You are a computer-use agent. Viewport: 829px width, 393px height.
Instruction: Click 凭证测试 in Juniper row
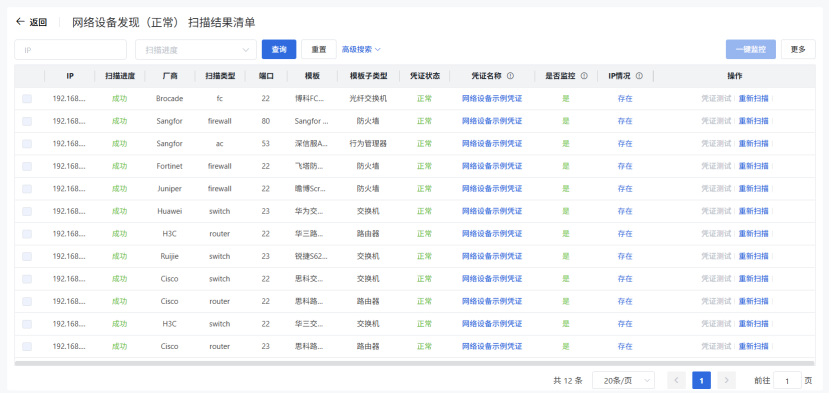pos(716,189)
